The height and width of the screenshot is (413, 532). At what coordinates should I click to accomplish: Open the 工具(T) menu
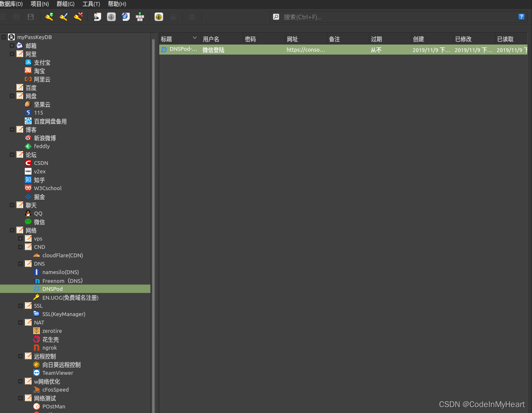(x=91, y=4)
